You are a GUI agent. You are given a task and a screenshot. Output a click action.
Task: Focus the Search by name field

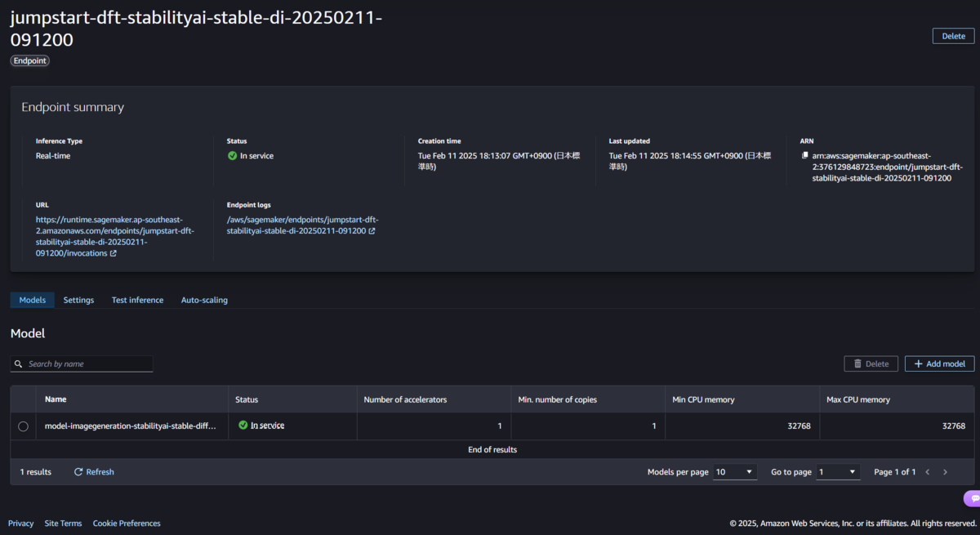[x=82, y=363]
